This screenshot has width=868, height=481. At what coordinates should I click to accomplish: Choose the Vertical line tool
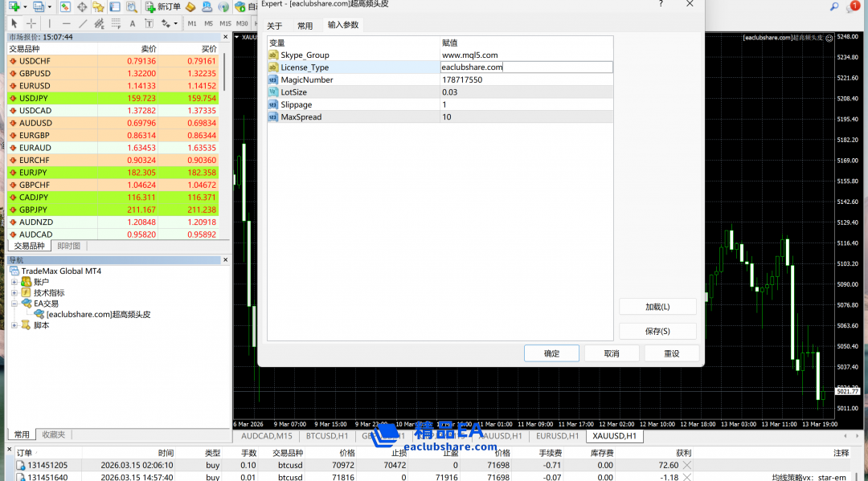coord(49,23)
